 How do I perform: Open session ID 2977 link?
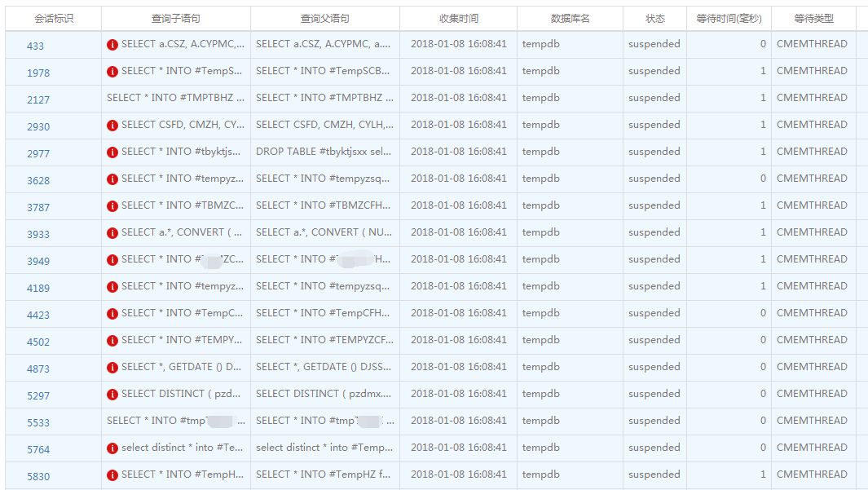pyautogui.click(x=38, y=154)
